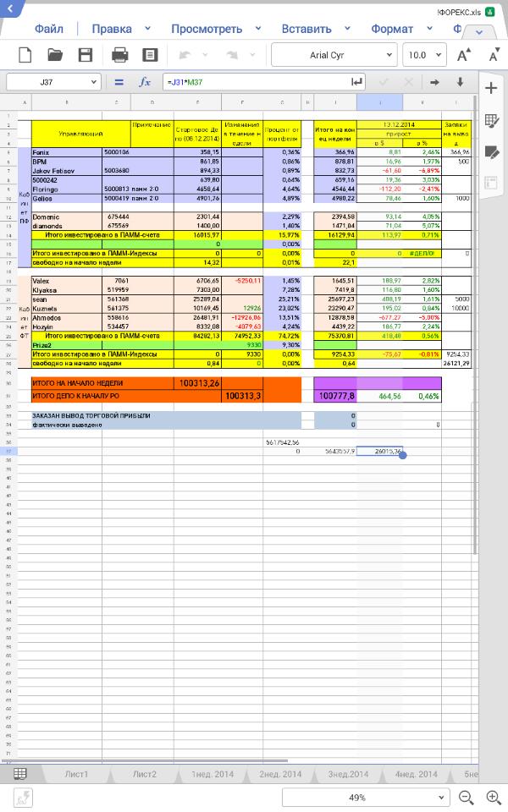This screenshot has height=812, width=508.
Task: Open the Файл menu
Action: pos(49,29)
